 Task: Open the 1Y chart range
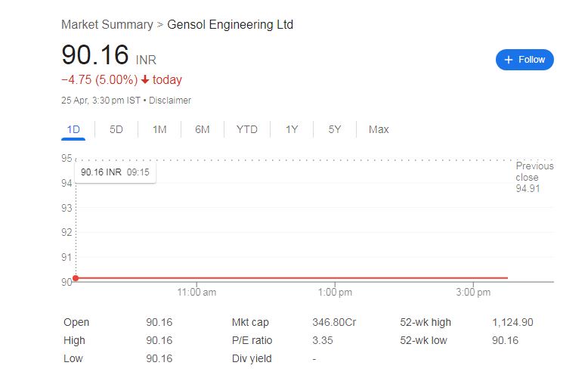[292, 129]
